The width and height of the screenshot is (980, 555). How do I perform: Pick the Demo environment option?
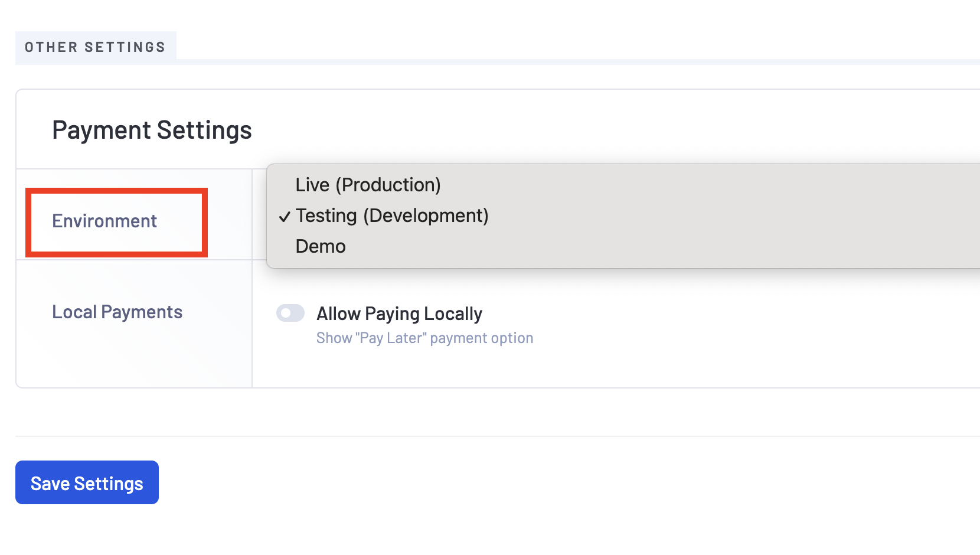[623, 246]
